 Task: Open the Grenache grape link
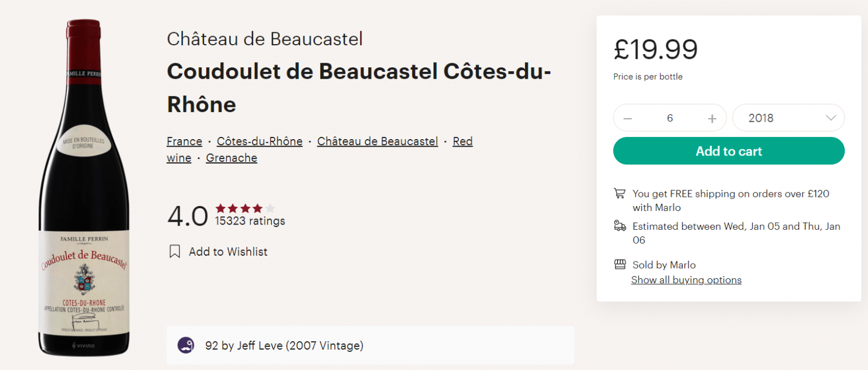(x=231, y=158)
